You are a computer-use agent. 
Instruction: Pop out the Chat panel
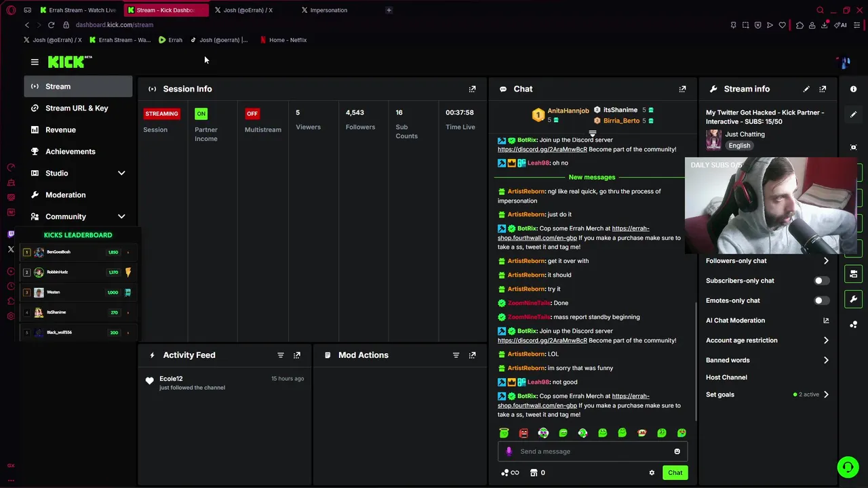[x=683, y=89]
